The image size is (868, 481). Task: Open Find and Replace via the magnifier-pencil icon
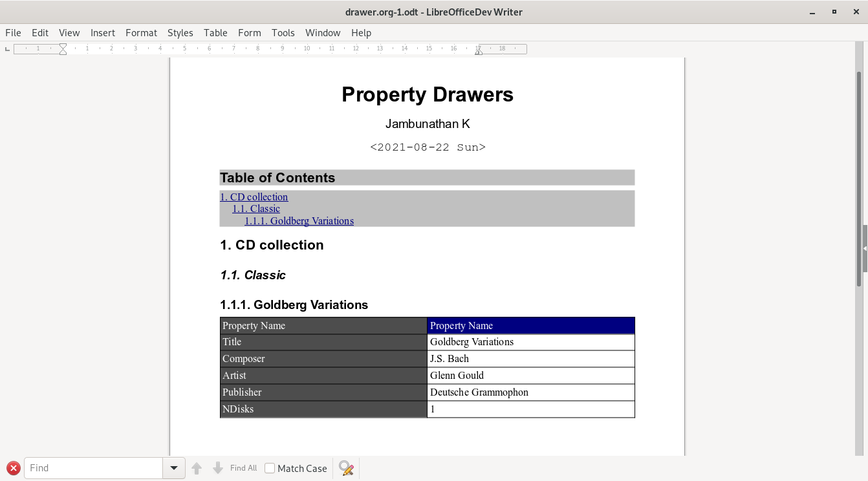pos(346,468)
